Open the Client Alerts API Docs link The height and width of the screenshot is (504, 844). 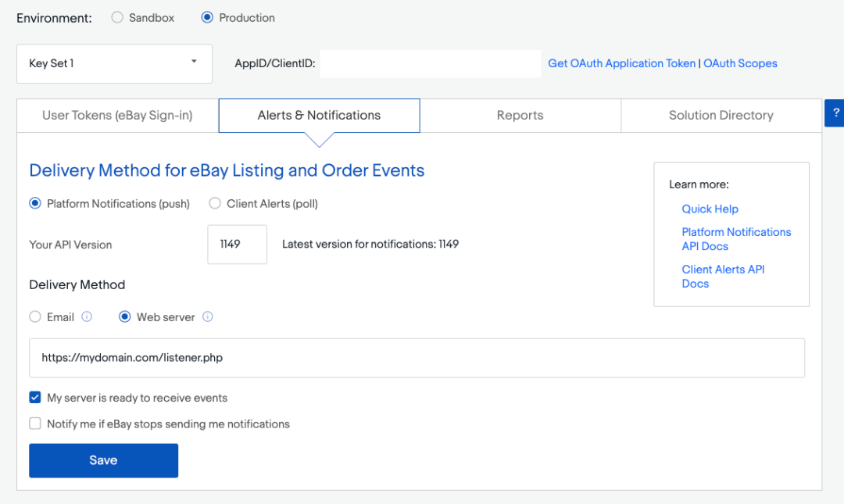click(723, 276)
